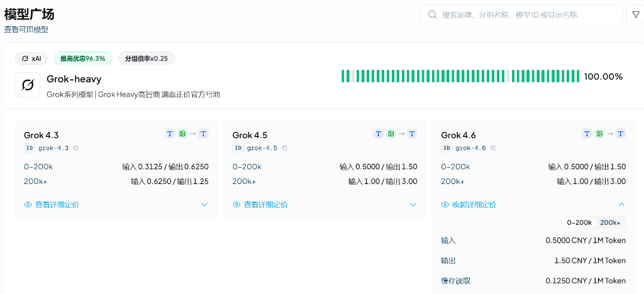Click the eye icon on the Grok 4.5 card
The width and height of the screenshot is (644, 294).
[x=236, y=205]
